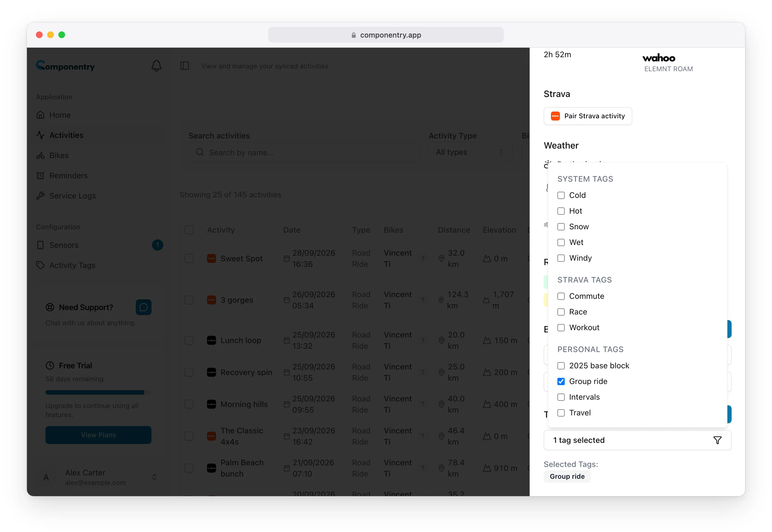
Task: Click the Wahoo ELEMNT ROAM logo
Action: pos(659,58)
